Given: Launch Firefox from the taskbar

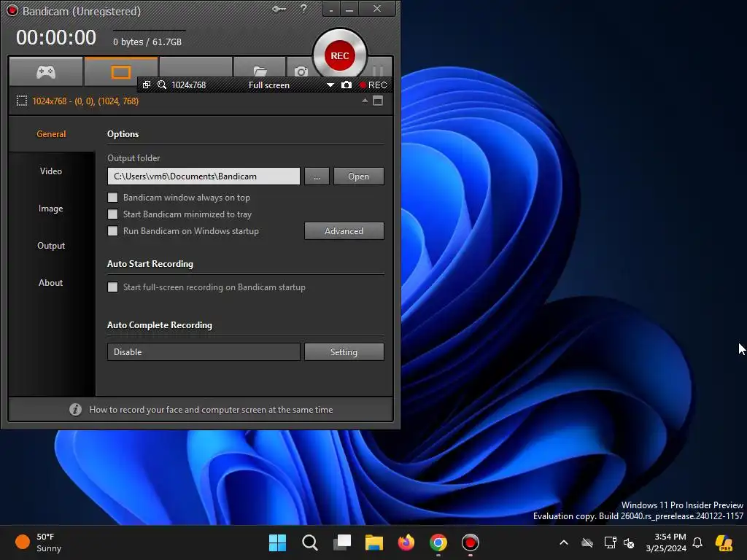Looking at the screenshot, I should tap(406, 542).
